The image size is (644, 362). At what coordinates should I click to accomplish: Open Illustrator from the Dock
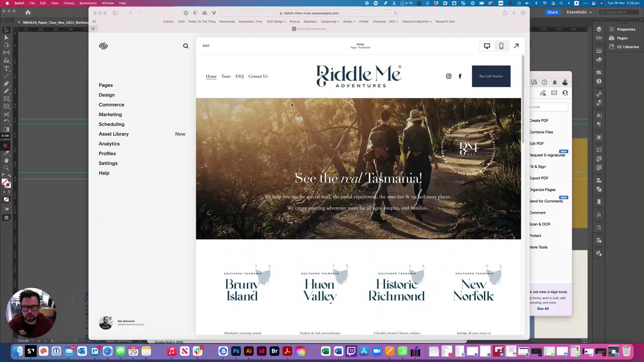(249, 351)
